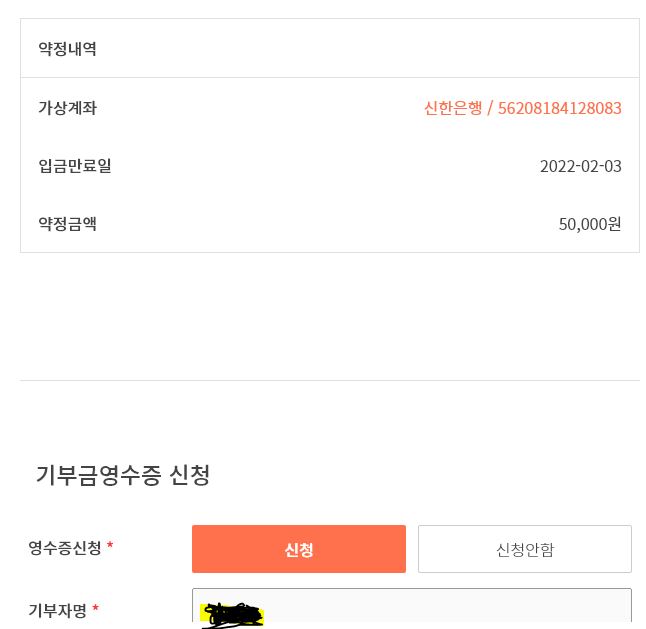Click the 약정내역 section header
This screenshot has width=646, height=629.
click(x=68, y=49)
